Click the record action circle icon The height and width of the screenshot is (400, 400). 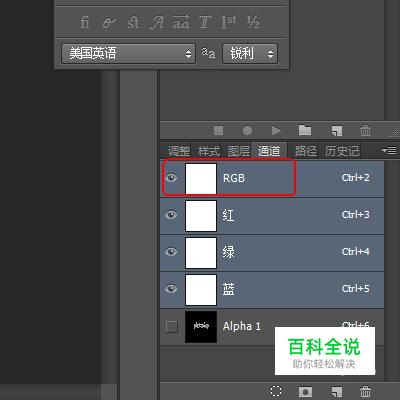coord(247,130)
